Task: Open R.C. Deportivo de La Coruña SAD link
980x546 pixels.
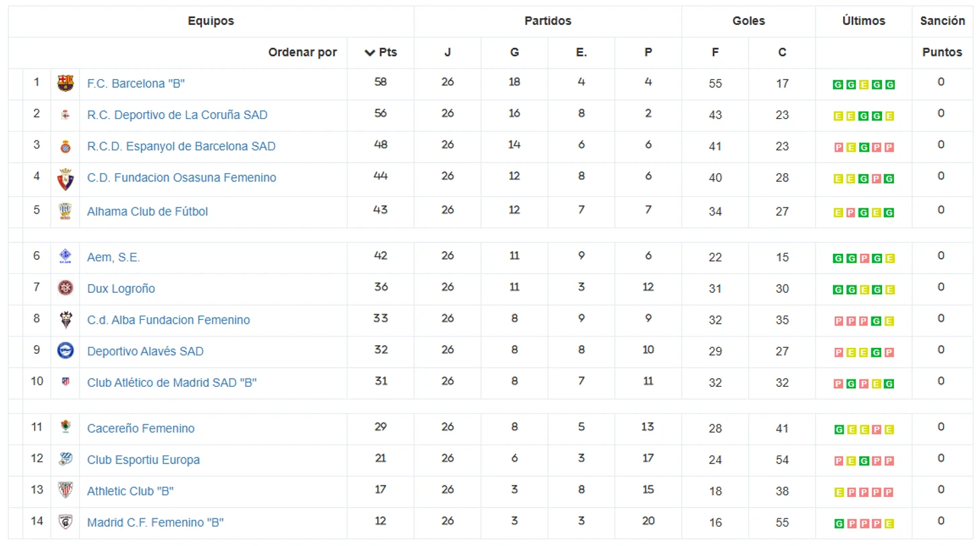Action: coord(177,115)
